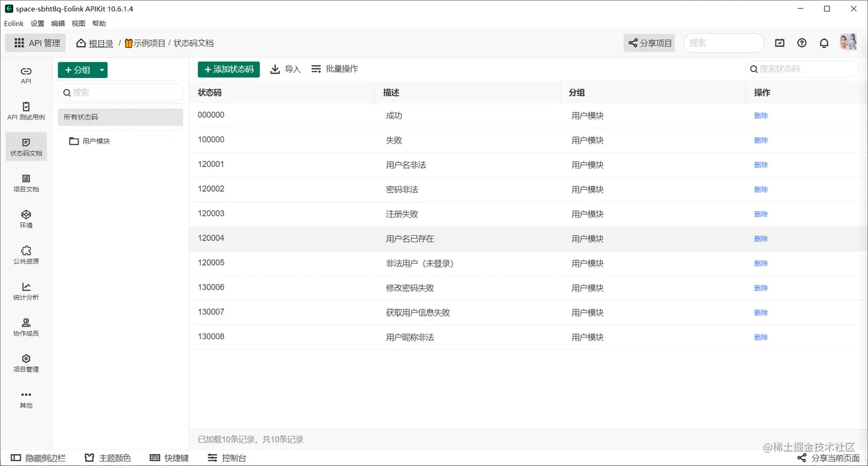Open the 其他 sidebar item
Viewport: 868px width, 466px height.
coord(25,398)
